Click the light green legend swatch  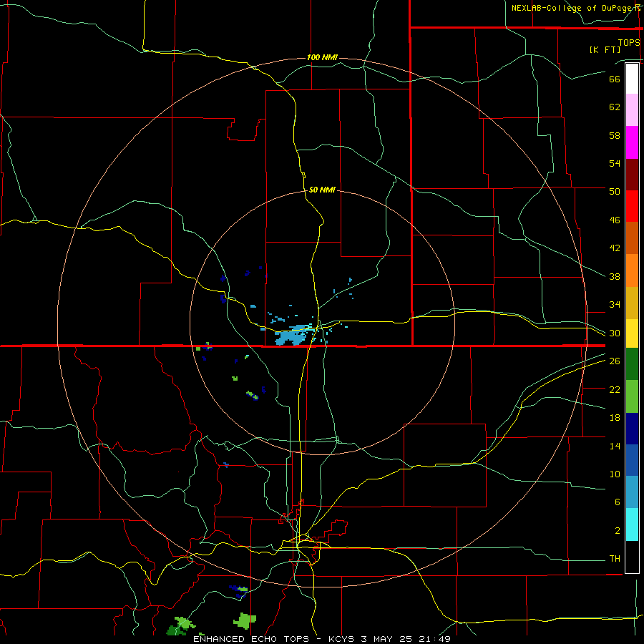coord(632,396)
